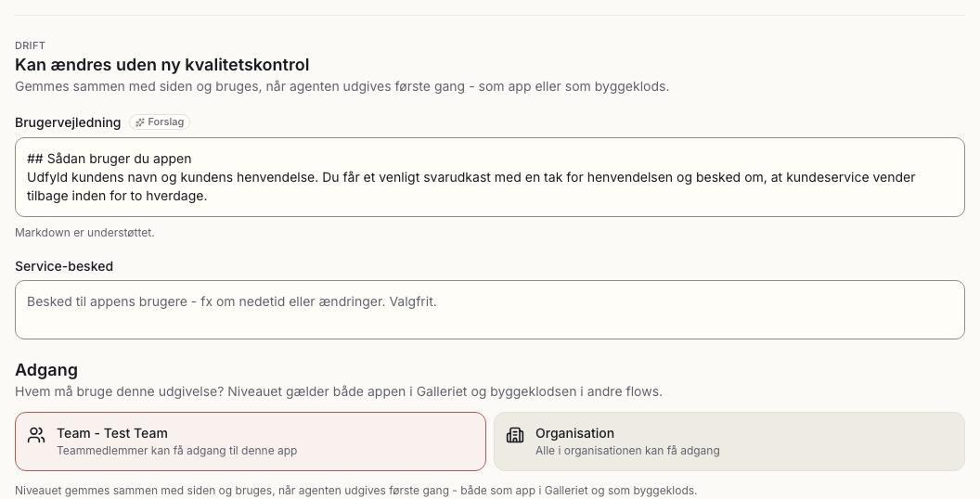Click the 'Gemmes sammen med siden' subtitle
This screenshot has height=499, width=980.
342,86
